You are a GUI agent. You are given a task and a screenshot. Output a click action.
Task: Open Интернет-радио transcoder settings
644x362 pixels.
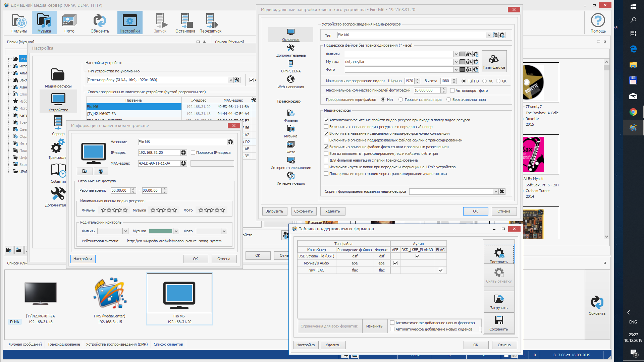coord(290,178)
